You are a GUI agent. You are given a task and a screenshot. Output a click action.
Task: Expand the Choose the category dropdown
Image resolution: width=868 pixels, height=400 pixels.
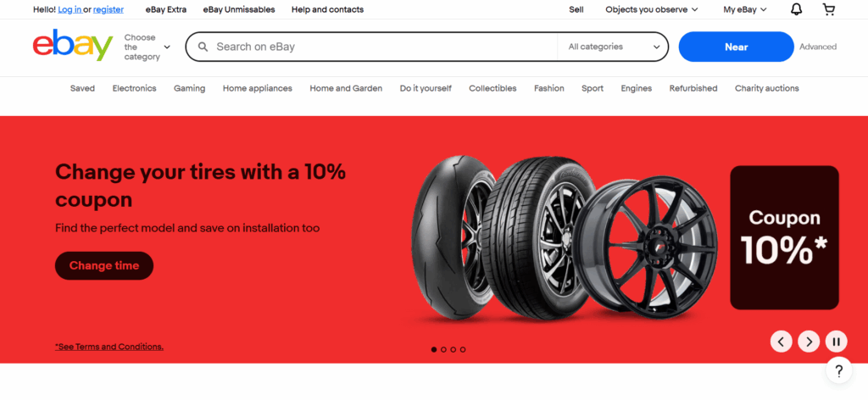pyautogui.click(x=147, y=47)
